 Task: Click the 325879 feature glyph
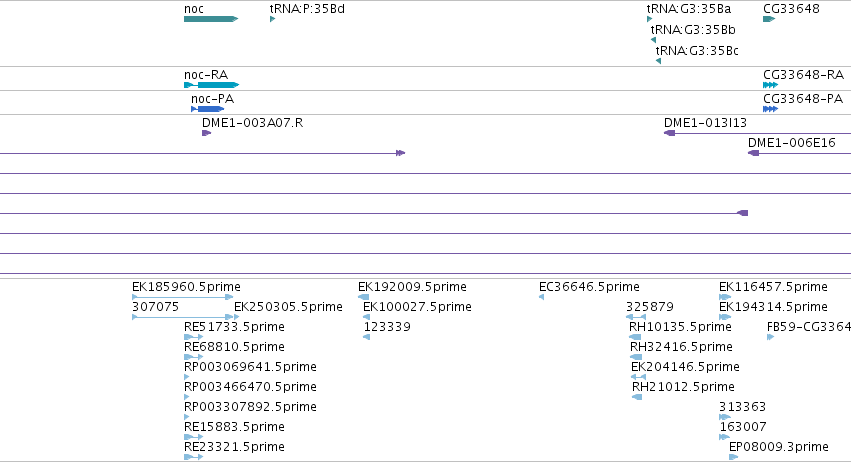tap(636, 317)
